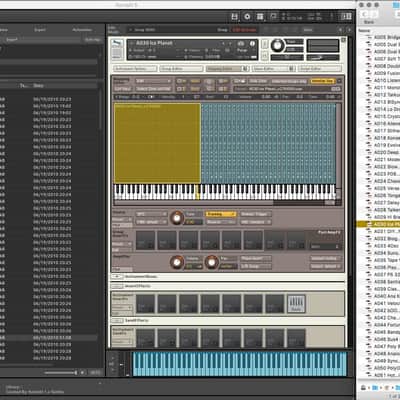The width and height of the screenshot is (400, 400).
Task: Click mapping editor vertical scrollbar
Action: point(339,147)
